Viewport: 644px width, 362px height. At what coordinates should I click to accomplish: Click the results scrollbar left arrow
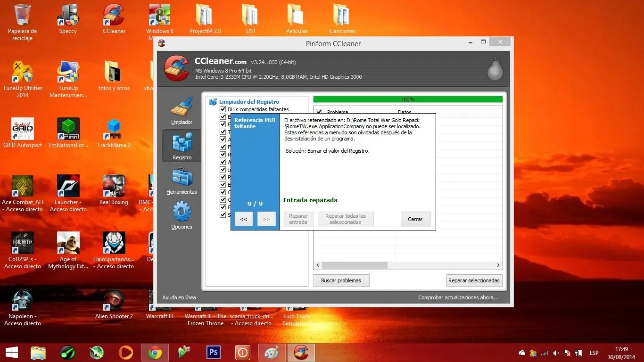(x=318, y=265)
